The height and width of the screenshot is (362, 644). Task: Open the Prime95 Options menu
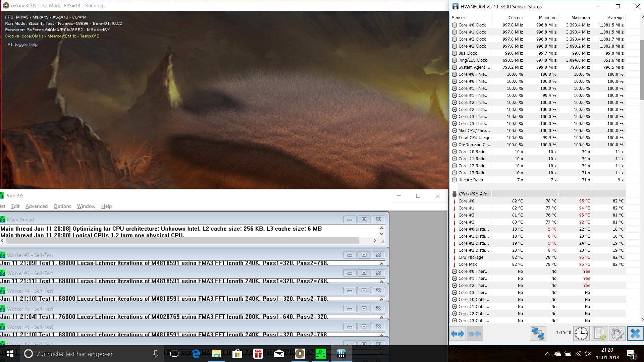click(62, 206)
